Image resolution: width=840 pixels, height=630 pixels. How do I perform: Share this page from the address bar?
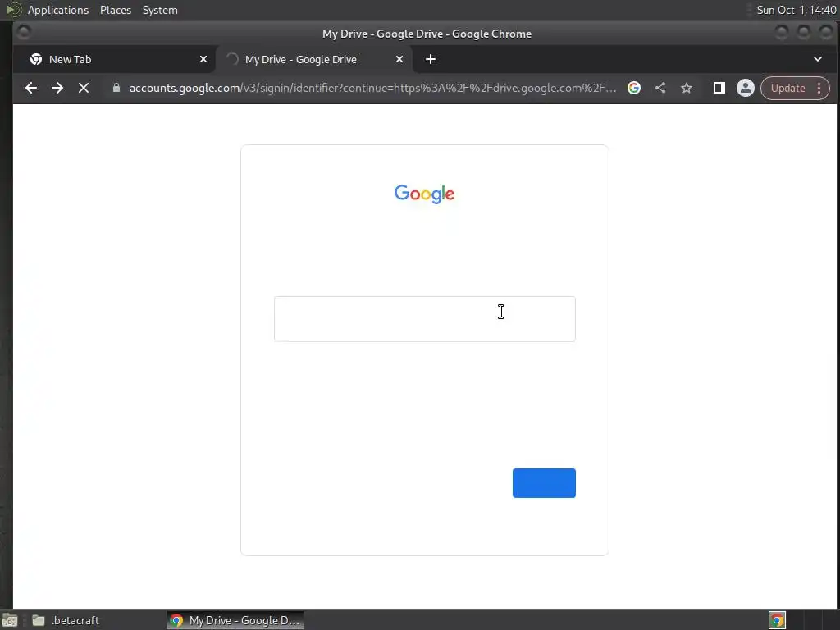coord(660,88)
